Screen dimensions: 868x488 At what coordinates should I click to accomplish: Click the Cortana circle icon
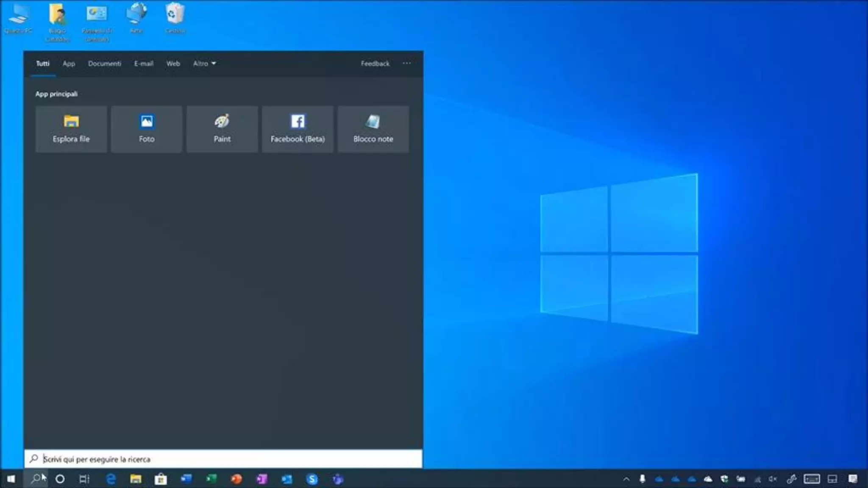tap(60, 479)
